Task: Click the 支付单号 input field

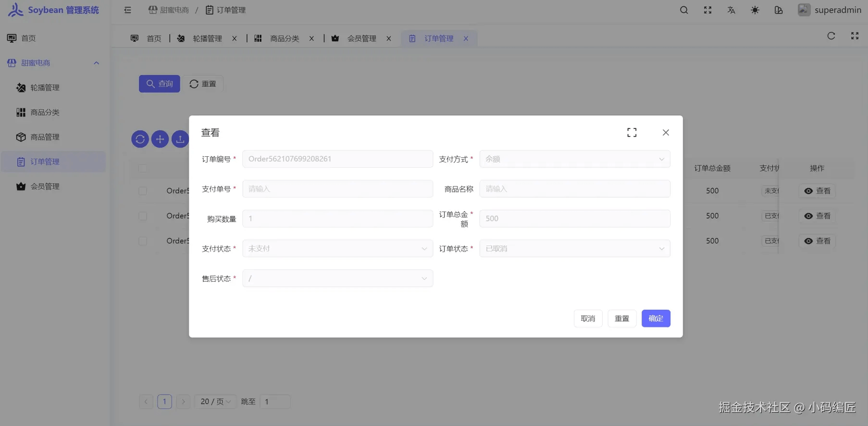Action: 337,189
